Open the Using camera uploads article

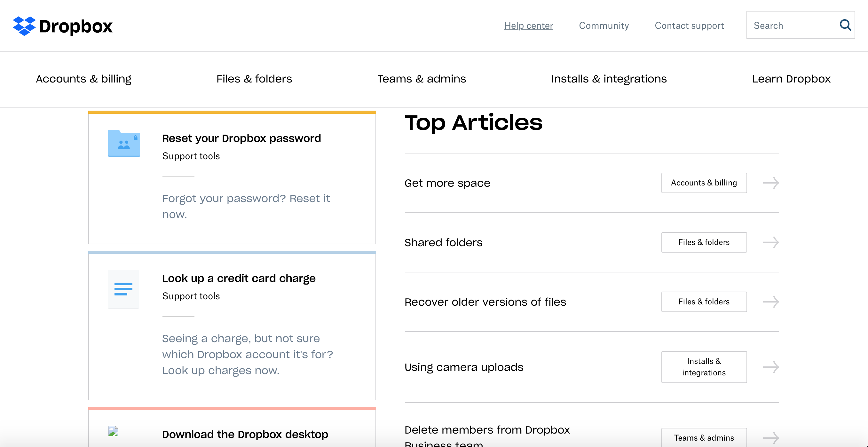pyautogui.click(x=464, y=367)
